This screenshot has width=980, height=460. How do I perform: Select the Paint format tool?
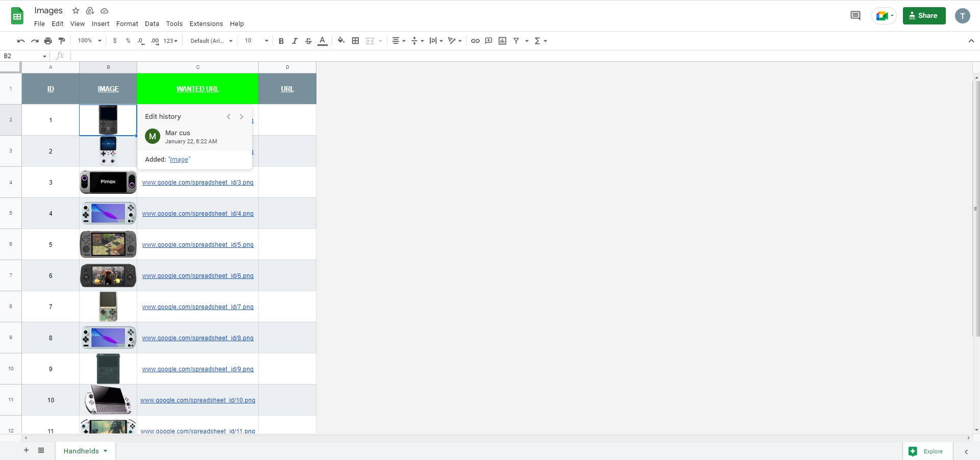(62, 41)
